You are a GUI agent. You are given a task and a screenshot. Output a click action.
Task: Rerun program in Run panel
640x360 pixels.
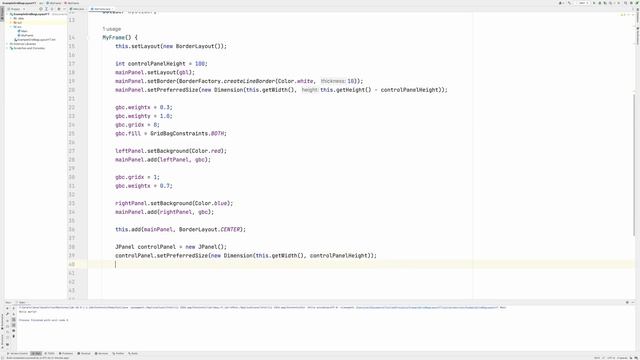[7, 308]
